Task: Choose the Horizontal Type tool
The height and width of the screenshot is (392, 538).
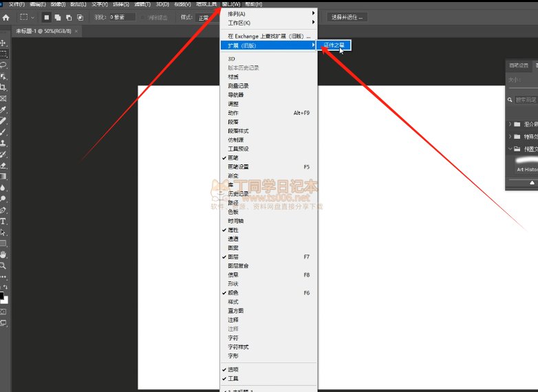Action: click(x=3, y=221)
